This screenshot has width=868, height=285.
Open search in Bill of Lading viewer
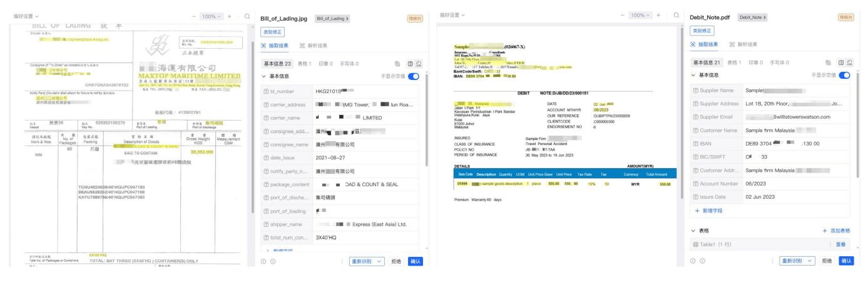[x=247, y=16]
